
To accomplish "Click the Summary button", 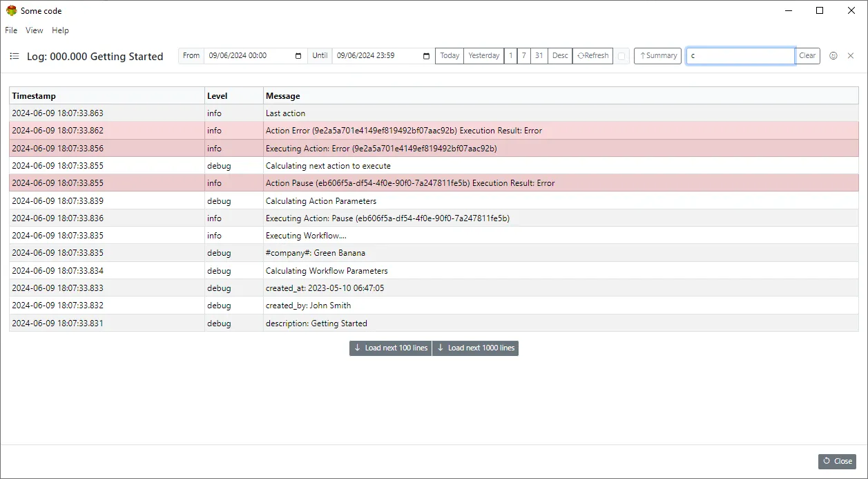I will 657,55.
